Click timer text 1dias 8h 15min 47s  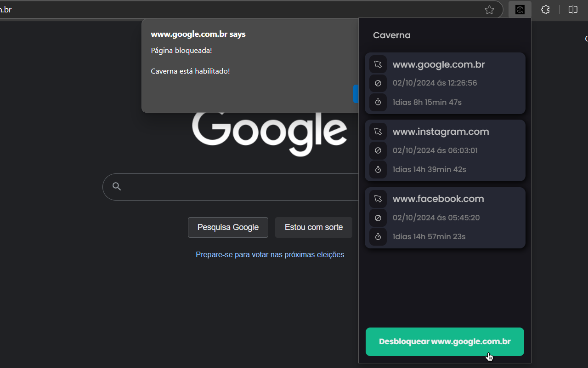(x=427, y=102)
